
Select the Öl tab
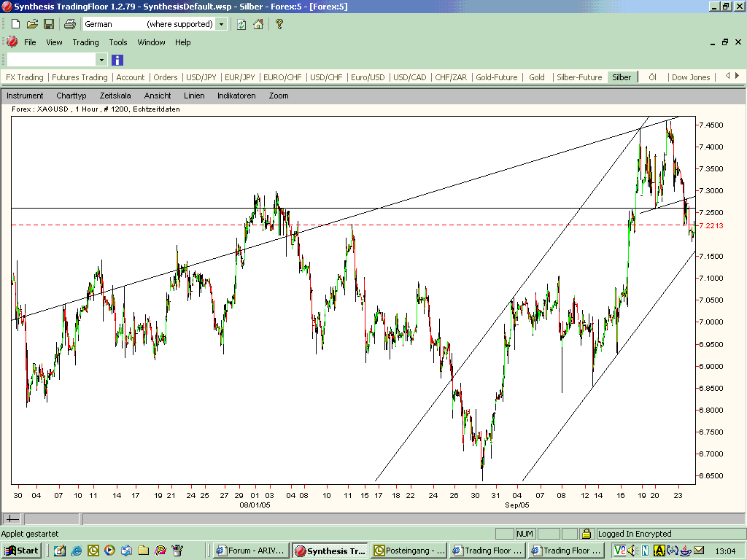coord(652,77)
